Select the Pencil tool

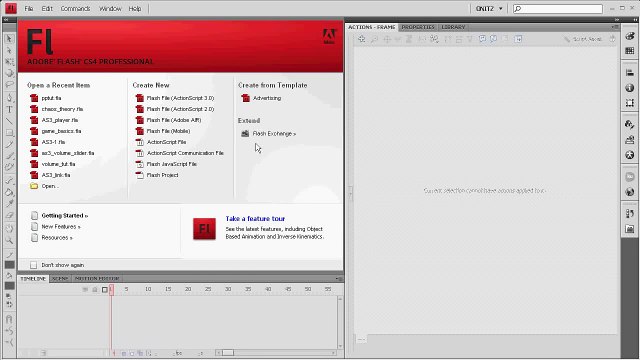(9, 144)
